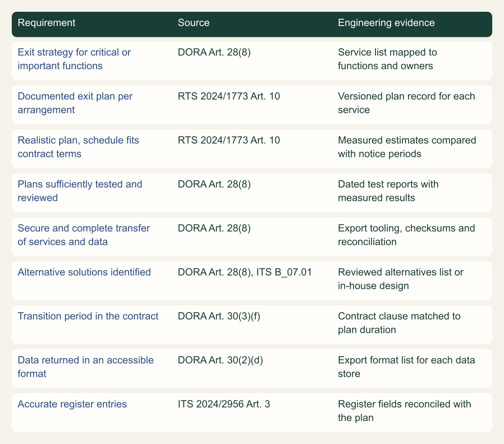Image resolution: width=504 pixels, height=444 pixels.
Task: Open 'Plans sufficiently tested and reviewed' link
Action: click(x=80, y=191)
